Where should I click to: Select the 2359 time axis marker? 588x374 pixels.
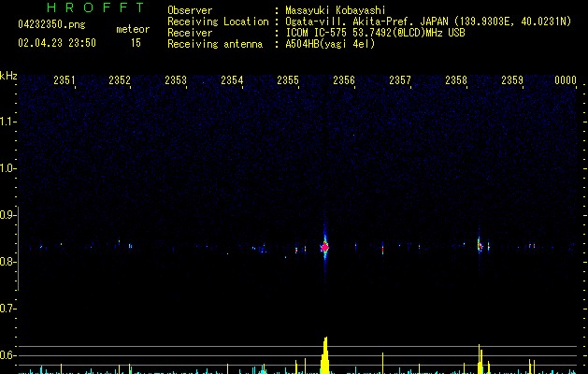(512, 79)
